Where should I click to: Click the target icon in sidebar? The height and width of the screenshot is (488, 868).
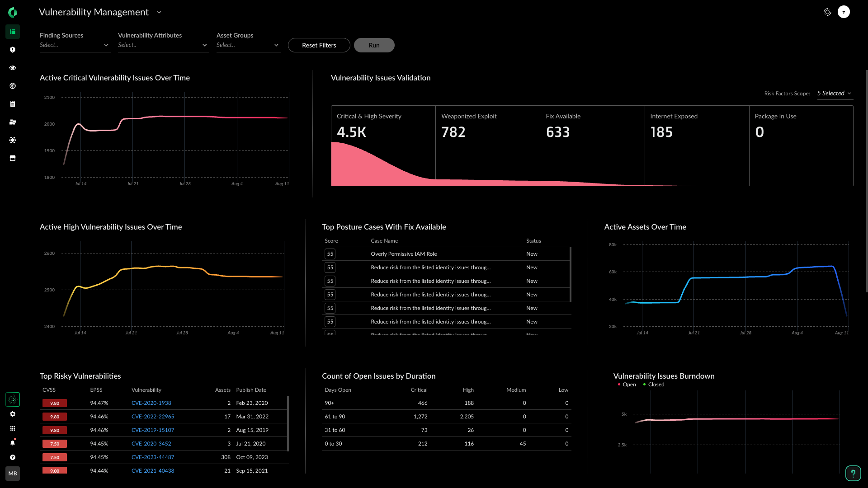pyautogui.click(x=13, y=86)
